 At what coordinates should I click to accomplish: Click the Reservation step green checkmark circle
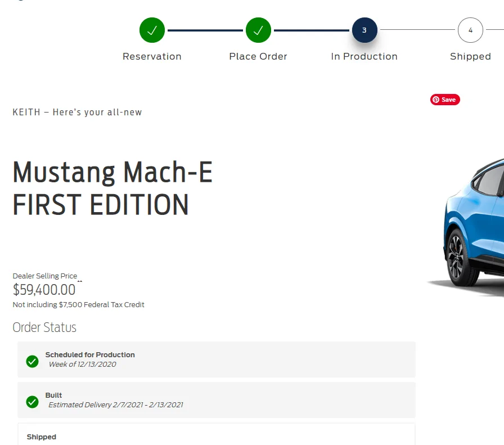tap(152, 30)
